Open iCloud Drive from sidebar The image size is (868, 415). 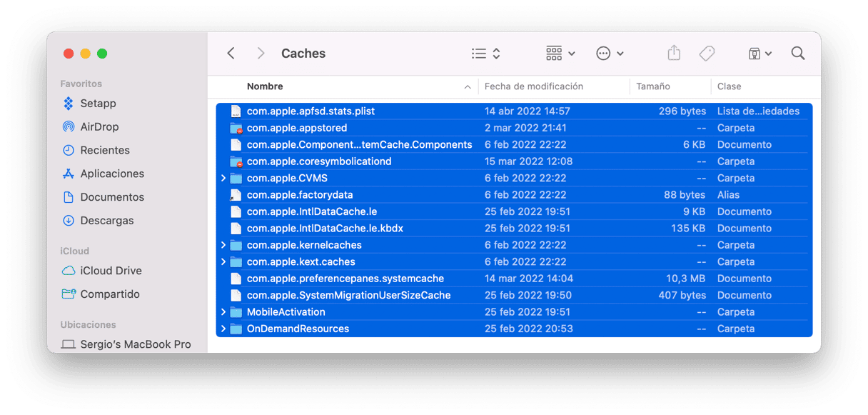click(x=111, y=271)
